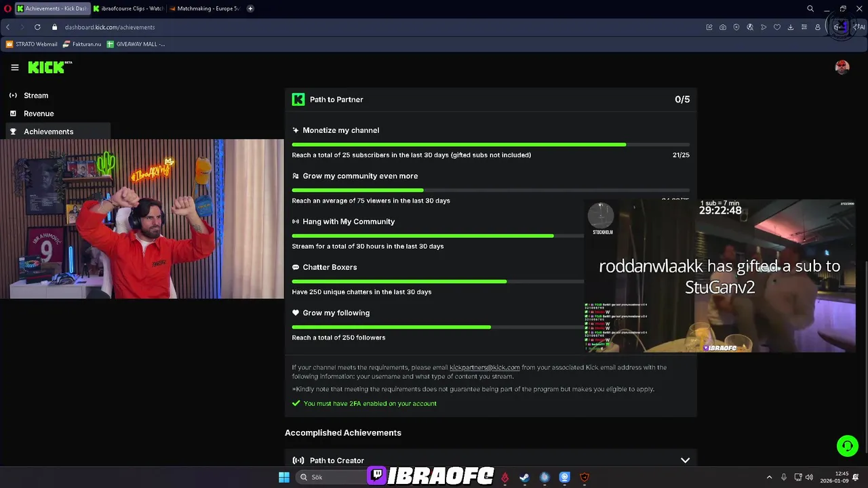Open the hamburger sidebar menu
The height and width of the screenshot is (488, 868).
14,67
